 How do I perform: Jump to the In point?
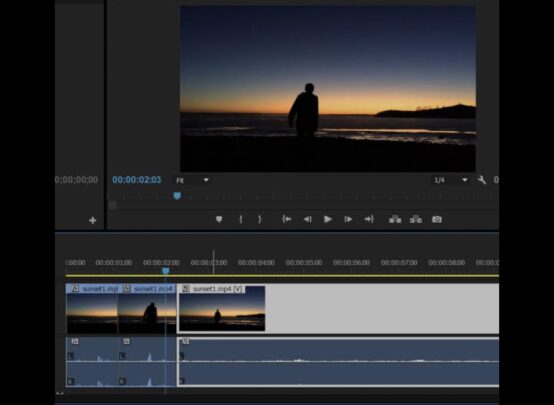tap(287, 219)
